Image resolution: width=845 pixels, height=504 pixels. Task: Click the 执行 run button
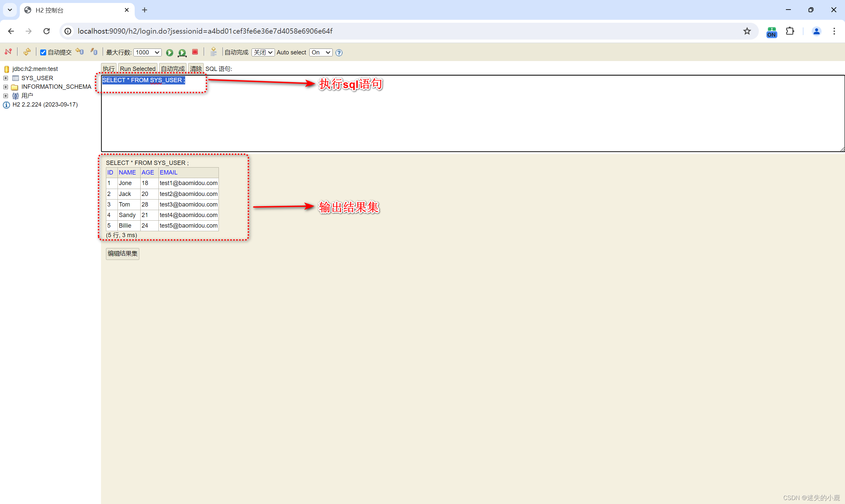[x=109, y=68]
